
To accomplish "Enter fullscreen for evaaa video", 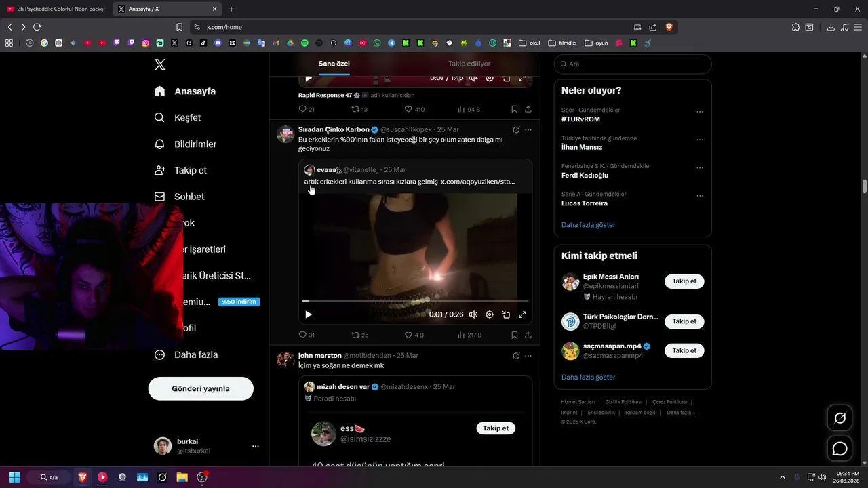I will 522,314.
